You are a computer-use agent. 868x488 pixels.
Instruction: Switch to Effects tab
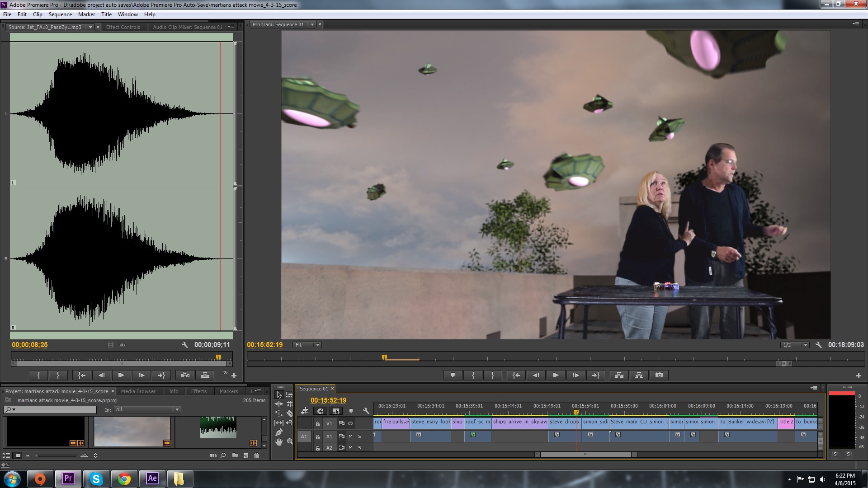click(x=198, y=391)
